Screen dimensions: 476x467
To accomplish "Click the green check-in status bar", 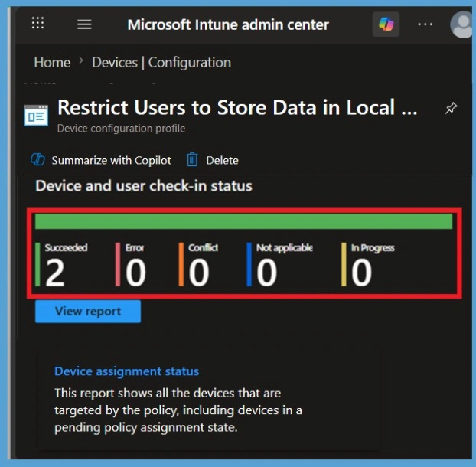I will (x=244, y=221).
